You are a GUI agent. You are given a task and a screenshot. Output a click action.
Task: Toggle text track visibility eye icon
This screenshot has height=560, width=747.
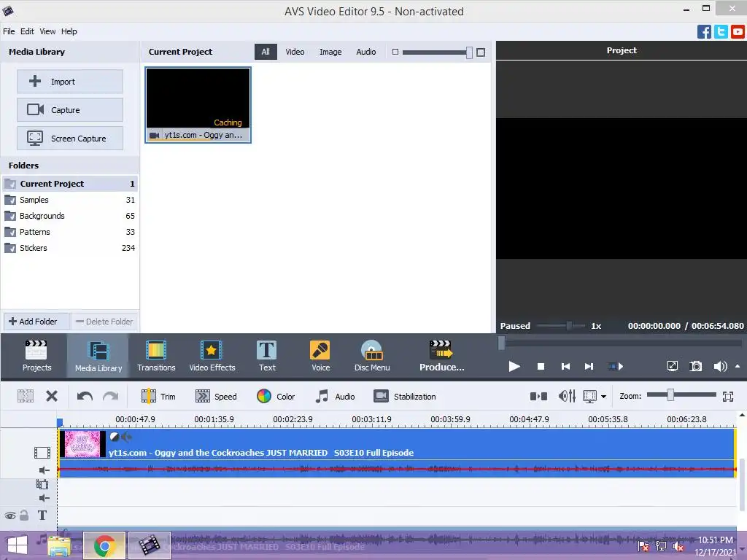point(10,516)
